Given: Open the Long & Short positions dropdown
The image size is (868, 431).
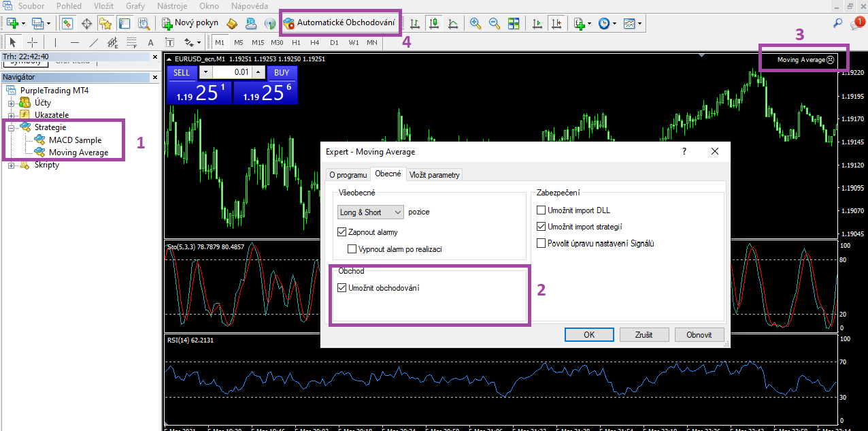Looking at the screenshot, I should coord(371,212).
